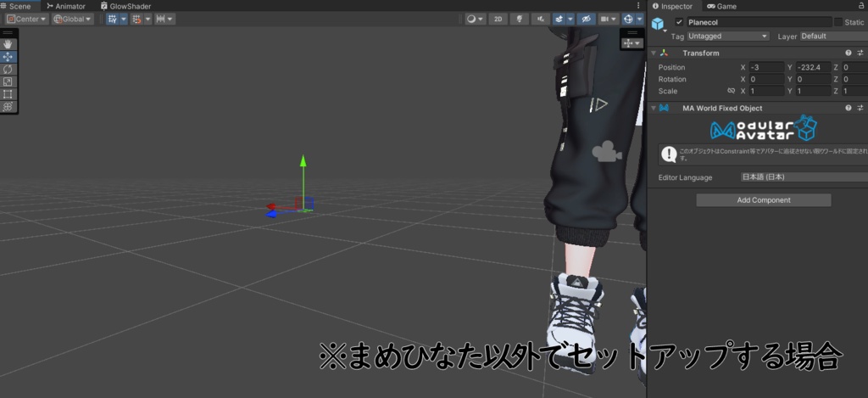868x398 pixels.
Task: Click Rotation X field
Action: click(766, 79)
